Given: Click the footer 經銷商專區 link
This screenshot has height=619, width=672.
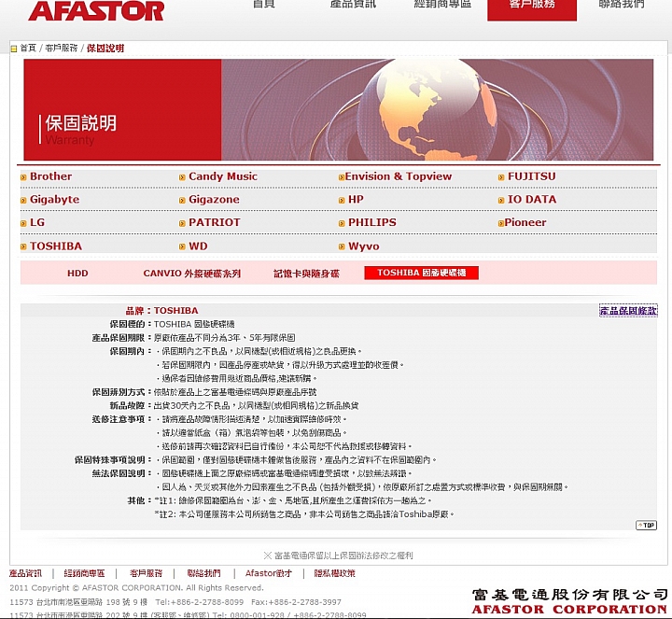Looking at the screenshot, I should pos(84,573).
